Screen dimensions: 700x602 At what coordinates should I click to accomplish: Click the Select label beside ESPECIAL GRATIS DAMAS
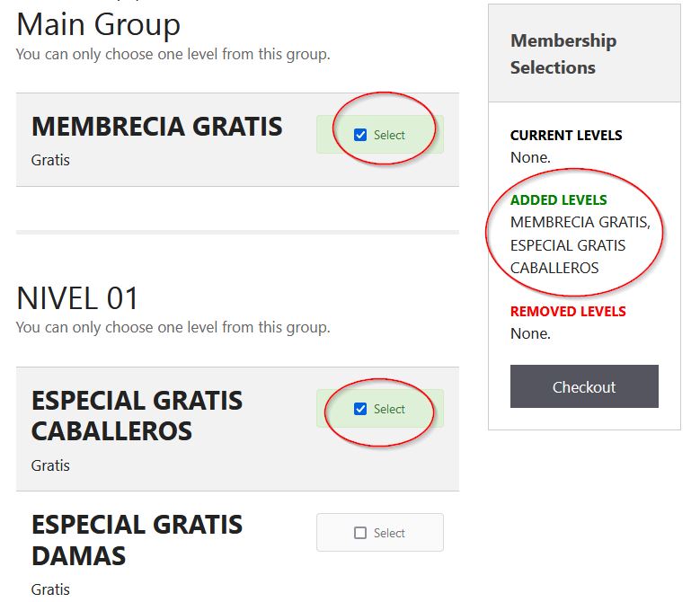click(x=389, y=533)
